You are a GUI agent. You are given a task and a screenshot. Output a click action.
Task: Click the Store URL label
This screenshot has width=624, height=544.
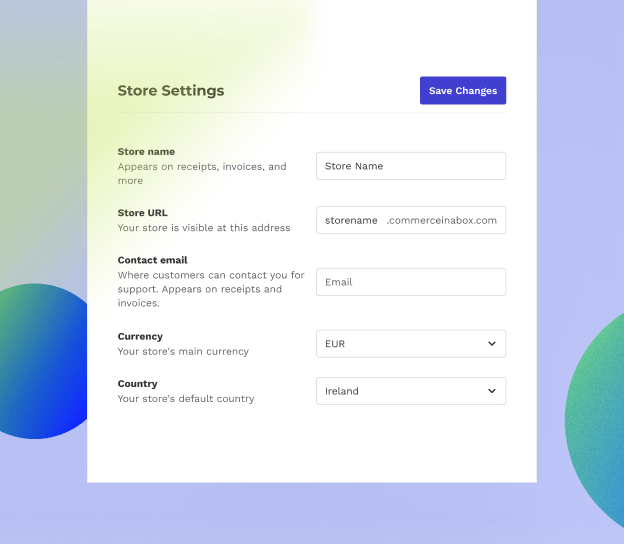tap(143, 213)
